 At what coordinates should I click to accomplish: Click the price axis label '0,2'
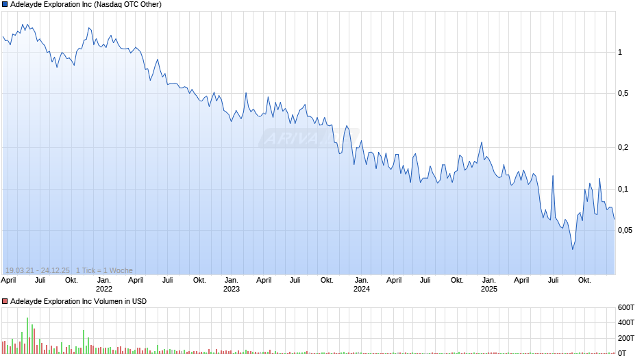pyautogui.click(x=623, y=147)
